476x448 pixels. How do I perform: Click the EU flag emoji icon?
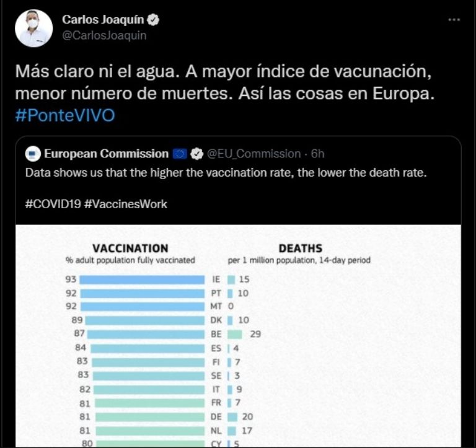[180, 154]
